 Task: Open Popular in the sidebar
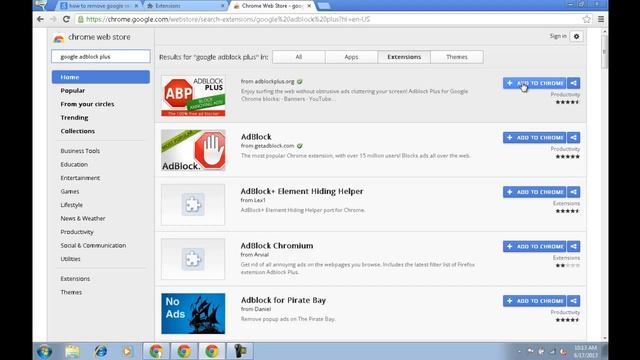(x=73, y=91)
